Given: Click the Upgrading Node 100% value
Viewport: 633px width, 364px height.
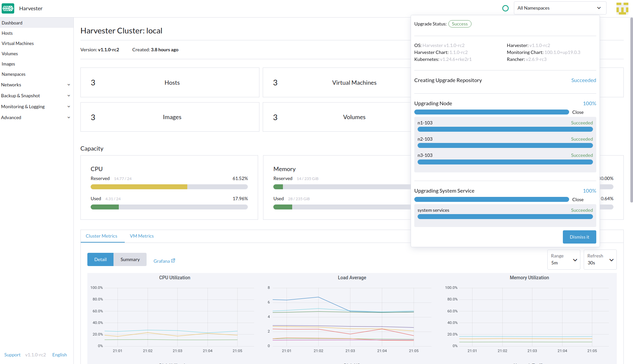Looking at the screenshot, I should click(589, 104).
